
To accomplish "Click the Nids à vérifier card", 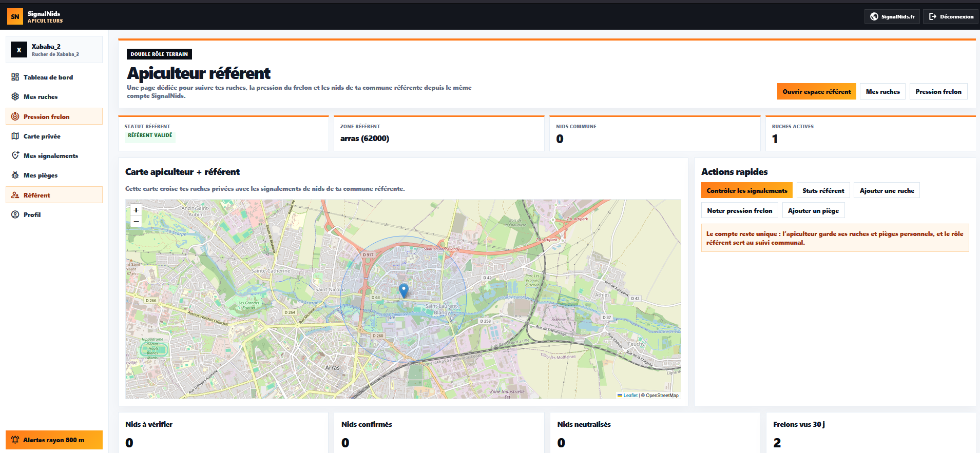I will pyautogui.click(x=223, y=432).
